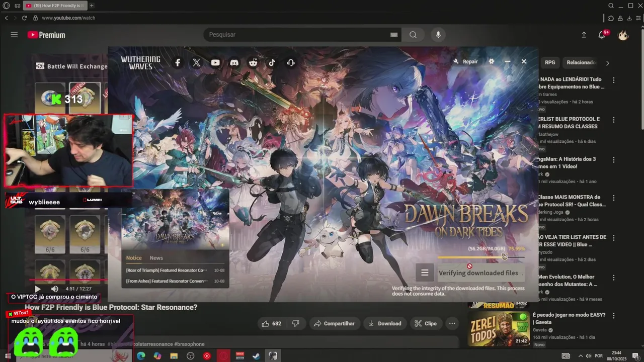644x362 pixels.
Task: Open the TikTok icon in launcher
Action: point(272,62)
